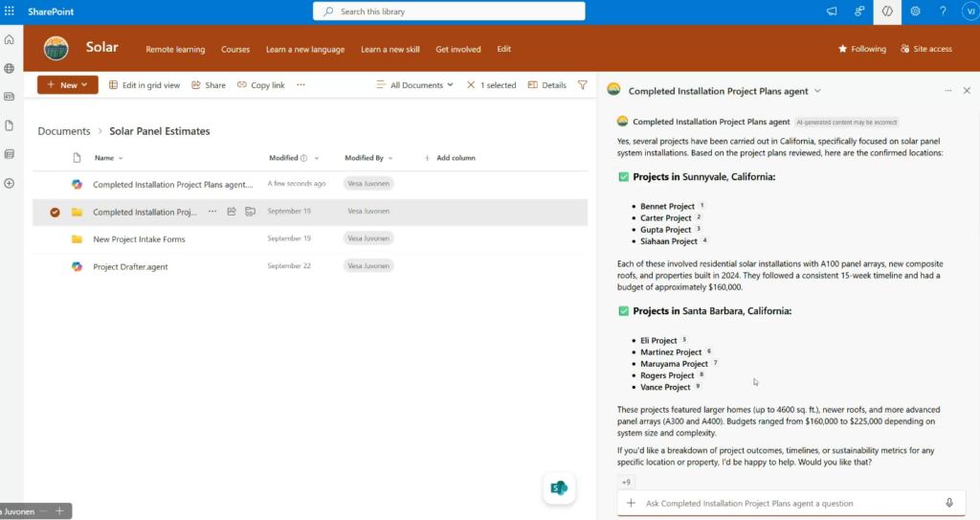Image resolution: width=980 pixels, height=520 pixels.
Task: Open the All Documents view dropdown
Action: tap(415, 85)
